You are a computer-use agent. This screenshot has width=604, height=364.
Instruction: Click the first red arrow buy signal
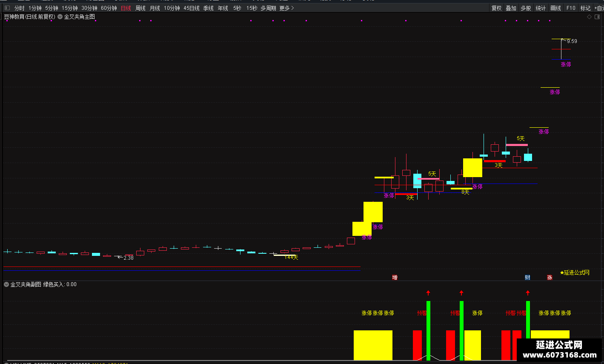428,293
